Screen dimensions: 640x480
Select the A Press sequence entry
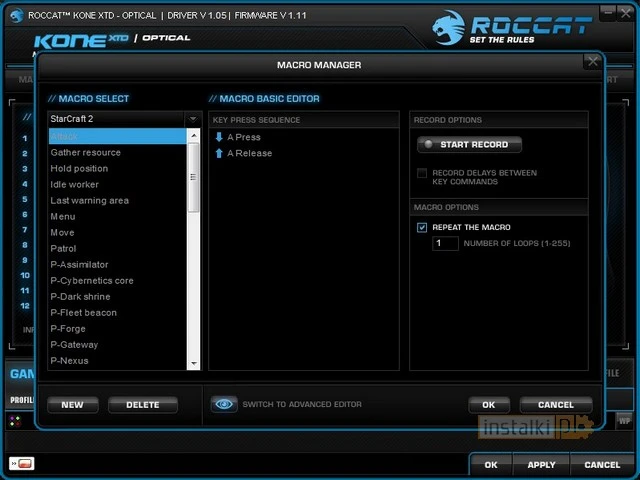[x=304, y=137]
